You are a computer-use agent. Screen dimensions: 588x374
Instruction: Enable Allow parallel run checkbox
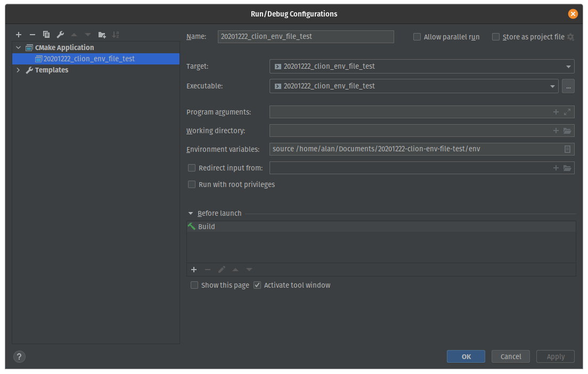tap(417, 37)
